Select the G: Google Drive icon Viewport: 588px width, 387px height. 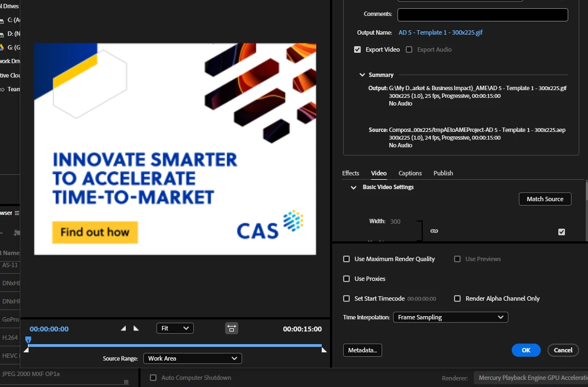[x=2, y=47]
